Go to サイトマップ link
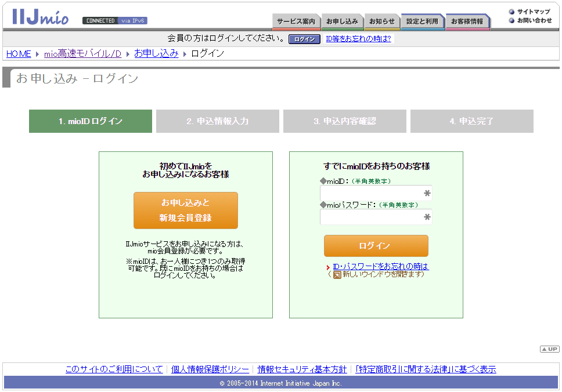This screenshot has height=392, width=562. click(x=534, y=12)
